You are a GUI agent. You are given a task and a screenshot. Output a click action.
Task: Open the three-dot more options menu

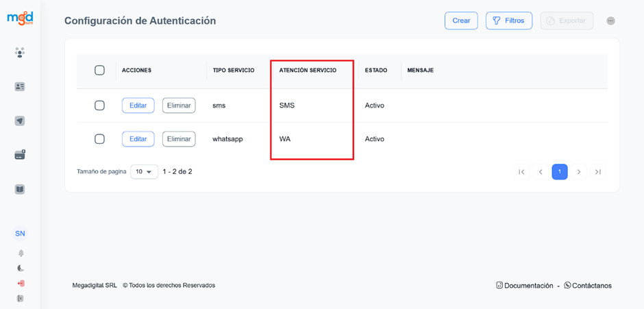[x=610, y=21]
